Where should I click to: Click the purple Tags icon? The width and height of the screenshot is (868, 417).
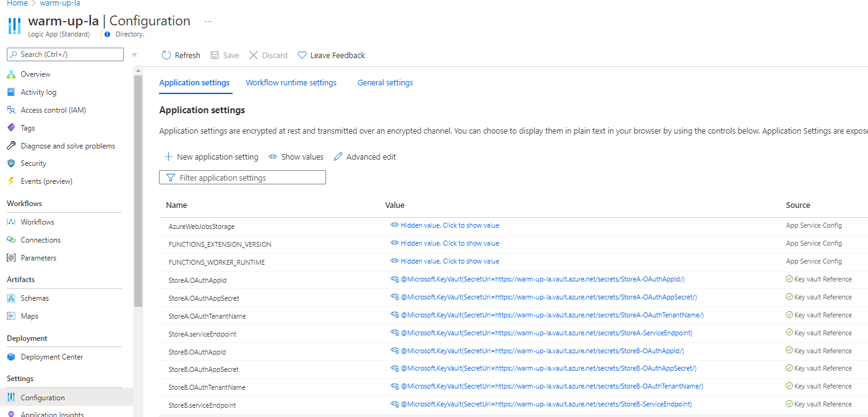11,128
